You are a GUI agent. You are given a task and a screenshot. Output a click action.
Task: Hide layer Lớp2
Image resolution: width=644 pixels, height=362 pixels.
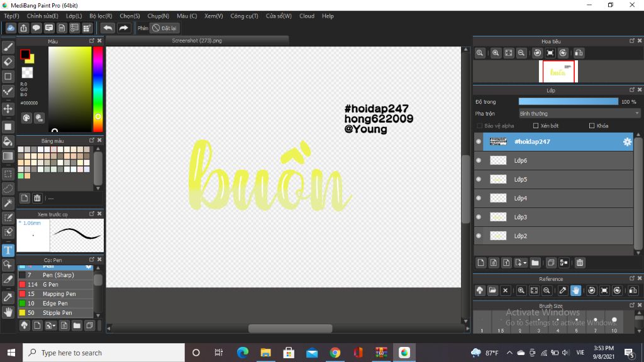(x=479, y=236)
